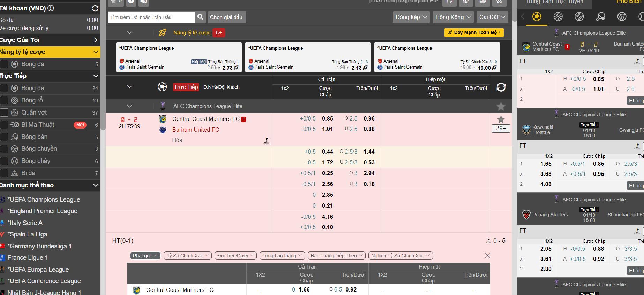Select football icon in right panel

[537, 16]
